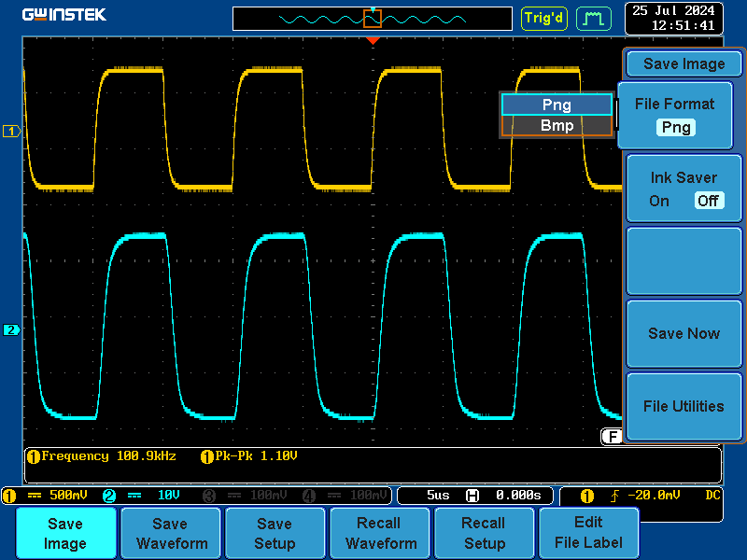Click the square-wave acquisition mode icon
Image resolution: width=747 pixels, height=560 pixels.
tap(594, 19)
